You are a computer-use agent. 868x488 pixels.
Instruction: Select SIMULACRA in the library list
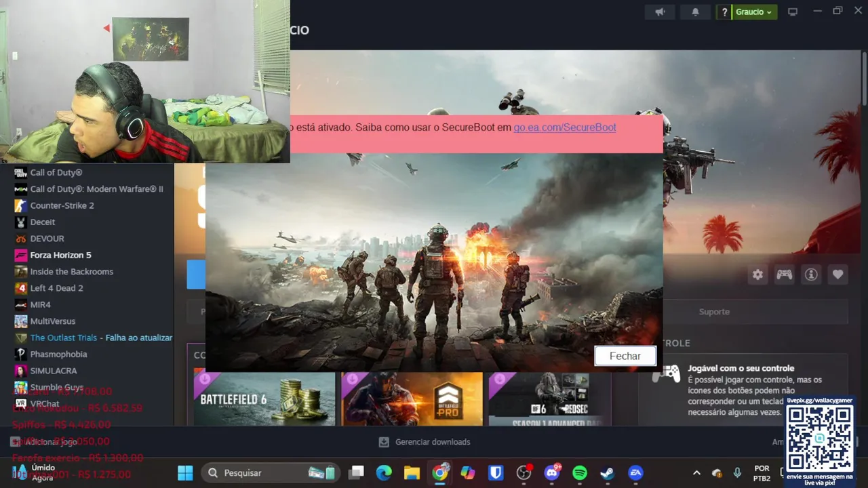53,371
